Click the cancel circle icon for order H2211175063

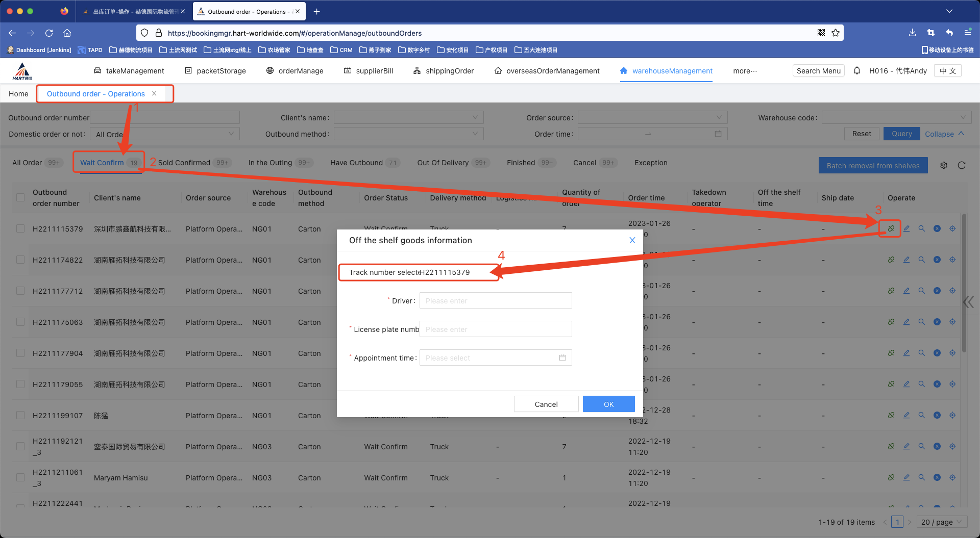coord(937,322)
